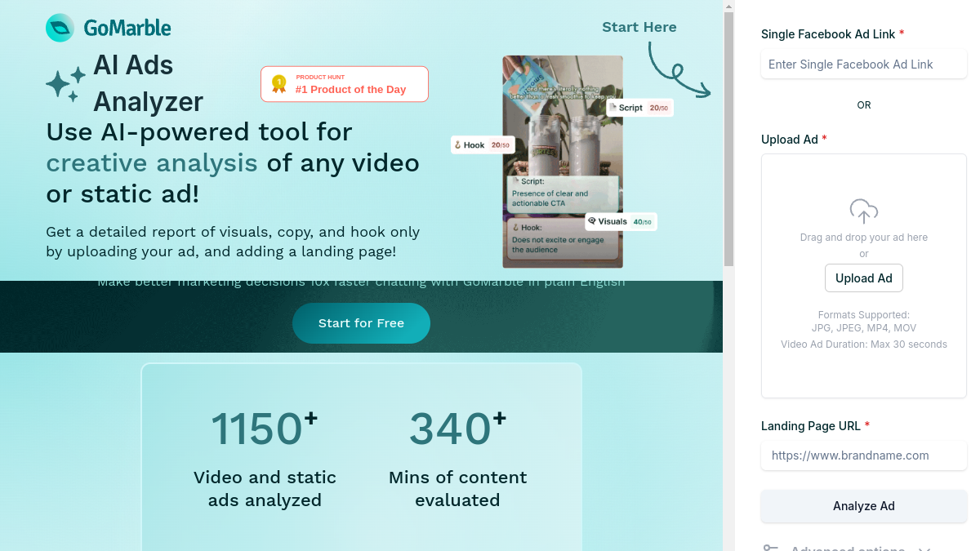Click the '1150+' statistic
Image resolution: width=980 pixels, height=551 pixels.
click(265, 428)
